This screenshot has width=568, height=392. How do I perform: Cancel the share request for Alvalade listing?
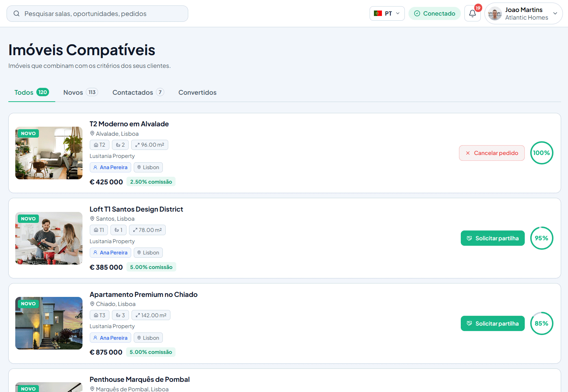click(492, 153)
